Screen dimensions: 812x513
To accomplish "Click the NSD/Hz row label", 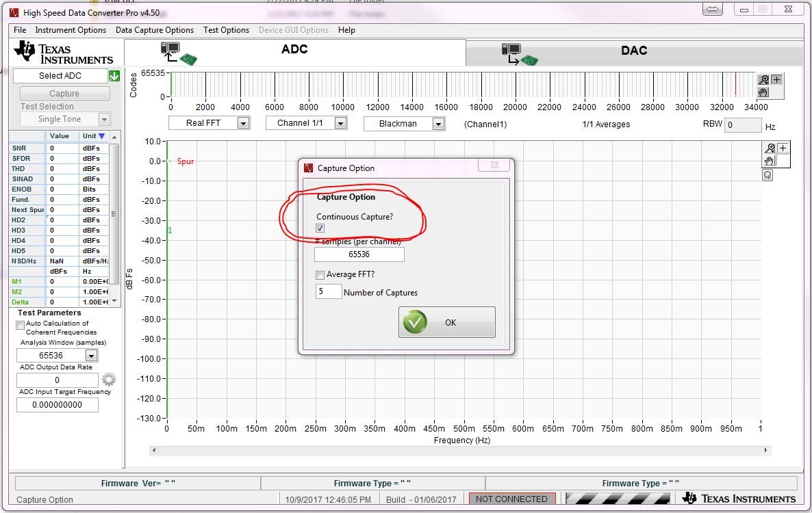I will point(24,261).
